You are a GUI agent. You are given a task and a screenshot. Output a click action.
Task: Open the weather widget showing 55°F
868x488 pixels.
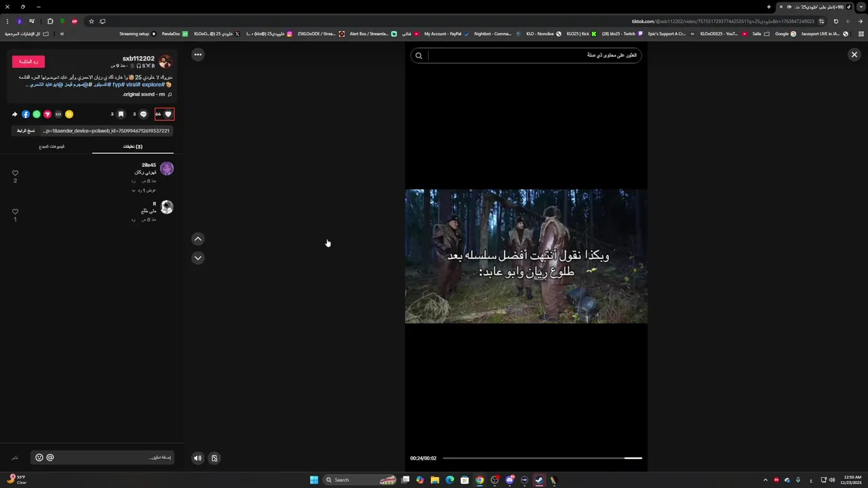pos(16,479)
